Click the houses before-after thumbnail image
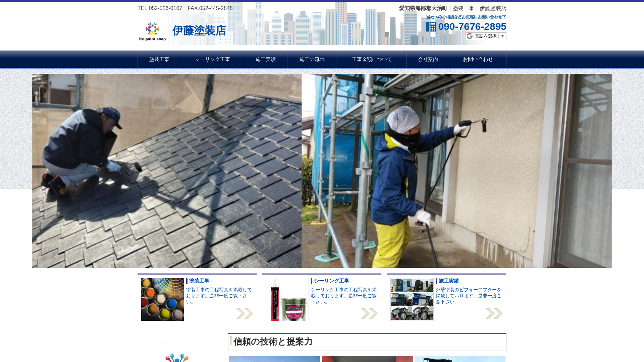Viewport: 644px width, 362px height. (412, 299)
